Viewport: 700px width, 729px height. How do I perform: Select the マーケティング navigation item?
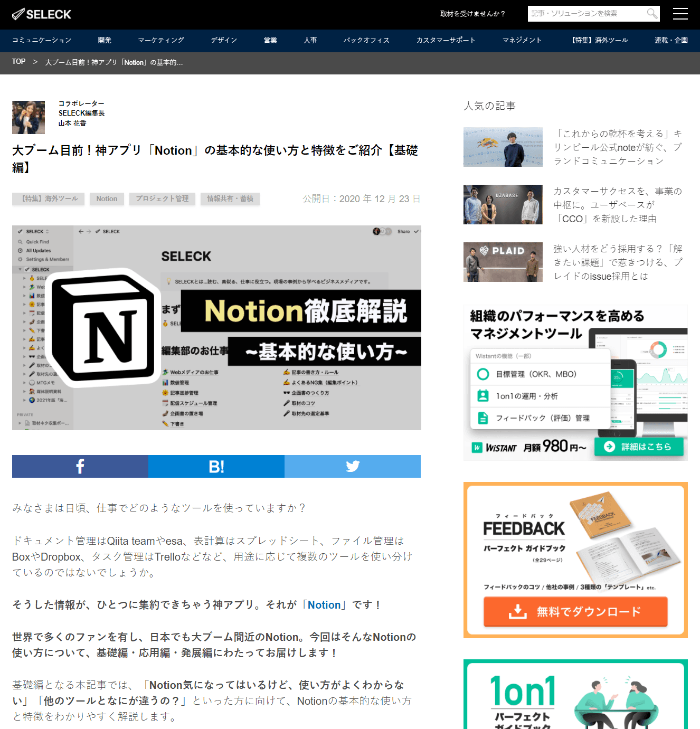tap(161, 40)
